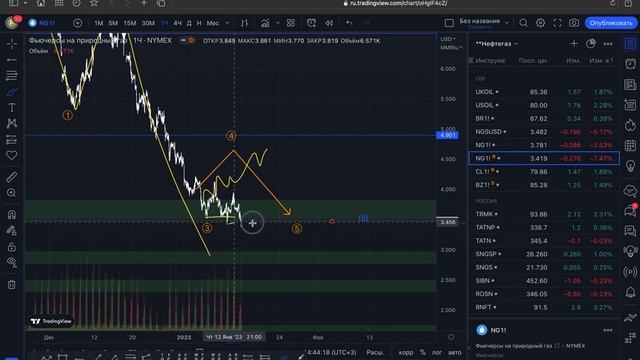Open the watchlist three-dots menu
640x360 pixels.
pyautogui.click(x=608, y=44)
